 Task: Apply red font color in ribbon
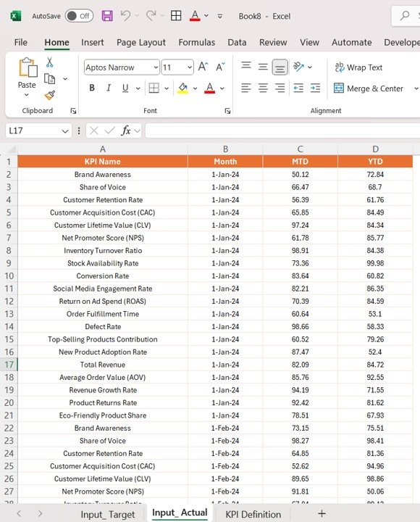click(x=209, y=88)
